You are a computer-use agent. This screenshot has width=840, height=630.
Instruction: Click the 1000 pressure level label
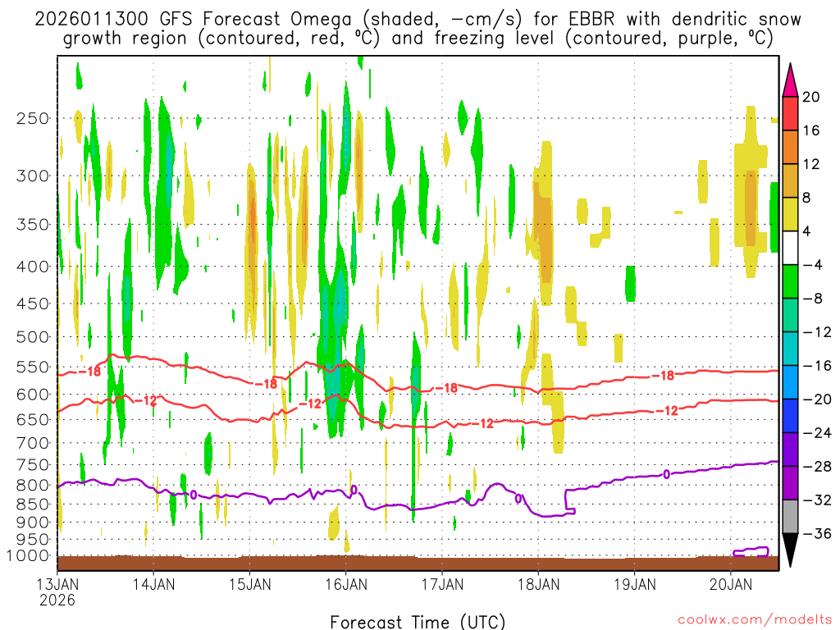pyautogui.click(x=29, y=556)
